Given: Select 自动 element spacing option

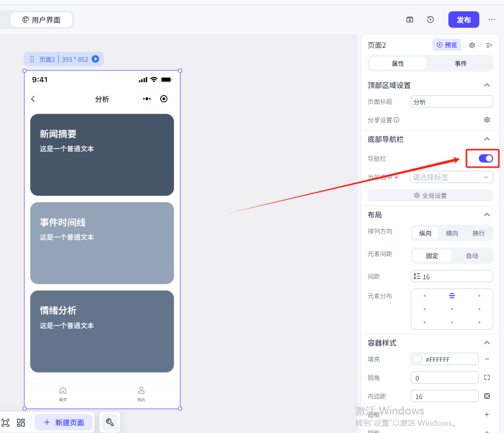Looking at the screenshot, I should 472,256.
